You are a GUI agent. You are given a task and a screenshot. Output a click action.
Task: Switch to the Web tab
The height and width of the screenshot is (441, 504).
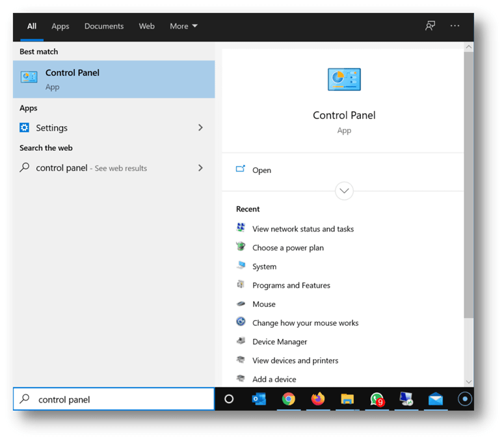point(146,27)
